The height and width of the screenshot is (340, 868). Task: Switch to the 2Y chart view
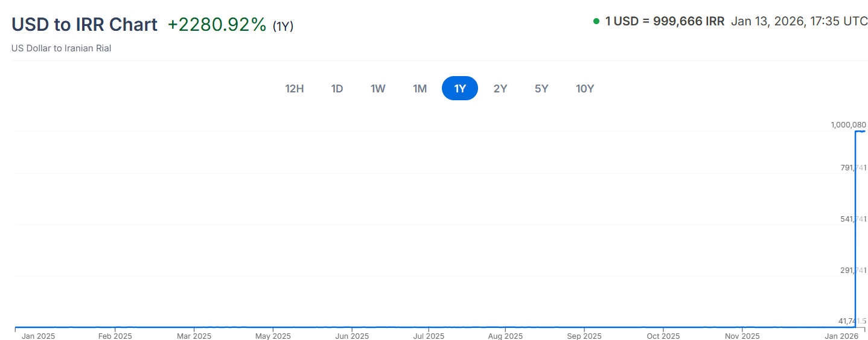(x=500, y=89)
